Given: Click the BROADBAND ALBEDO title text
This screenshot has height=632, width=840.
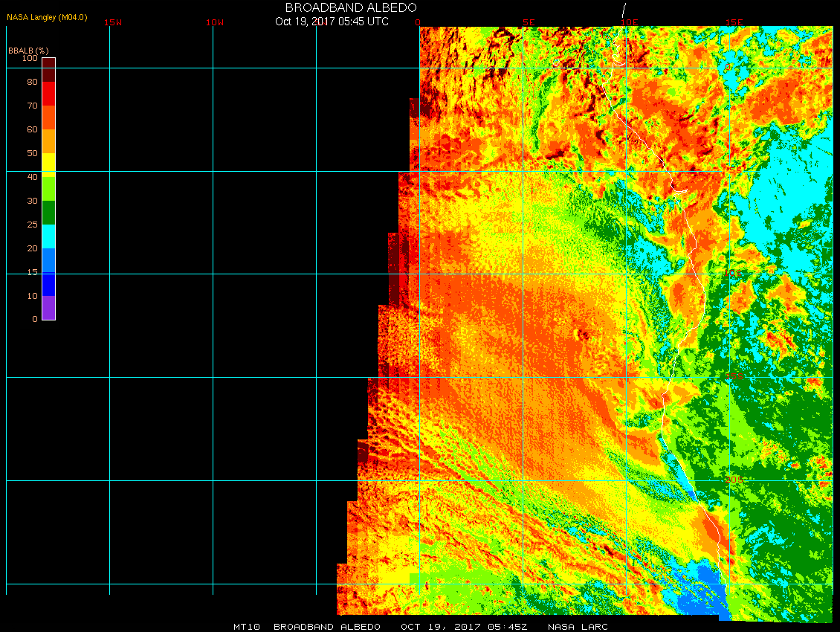Looking at the screenshot, I should [351, 7].
